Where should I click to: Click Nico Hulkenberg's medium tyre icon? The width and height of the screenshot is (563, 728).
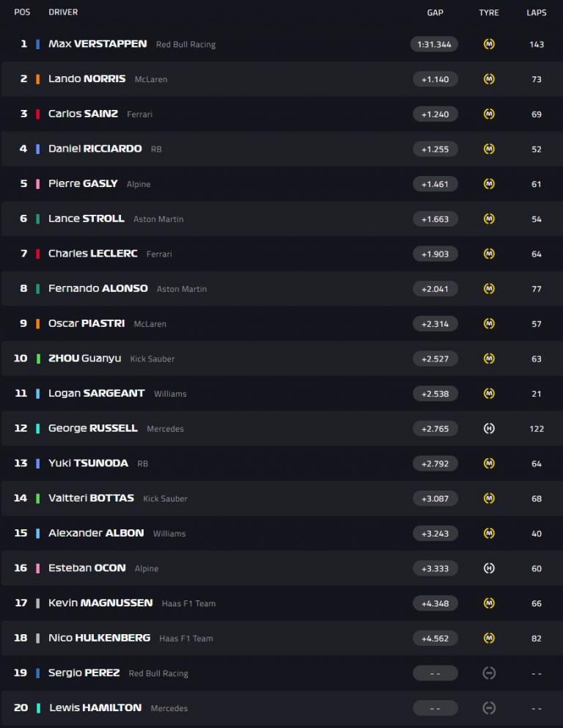[x=489, y=639]
